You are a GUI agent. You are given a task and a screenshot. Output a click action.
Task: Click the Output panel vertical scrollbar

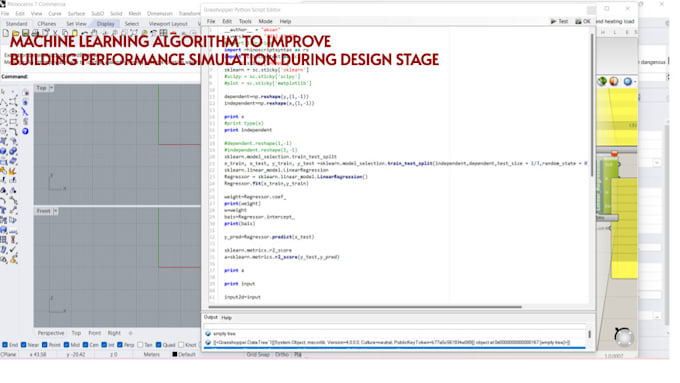589,334
